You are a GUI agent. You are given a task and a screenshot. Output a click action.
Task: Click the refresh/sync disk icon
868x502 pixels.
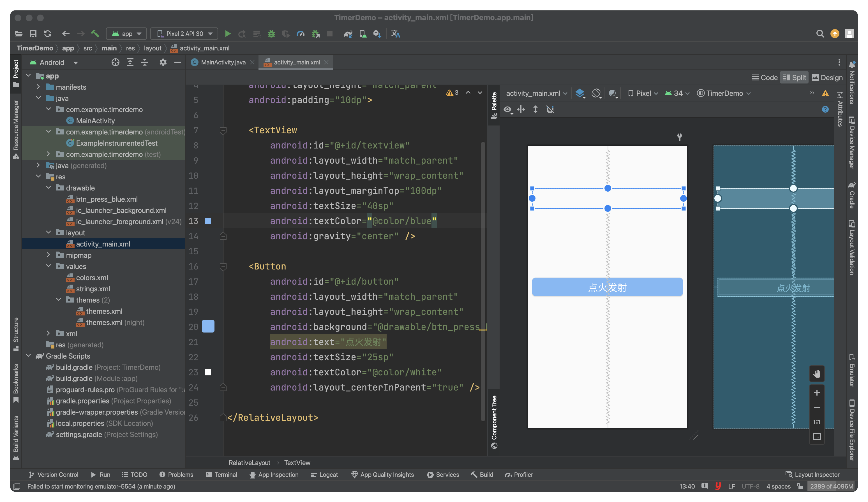[x=48, y=34]
